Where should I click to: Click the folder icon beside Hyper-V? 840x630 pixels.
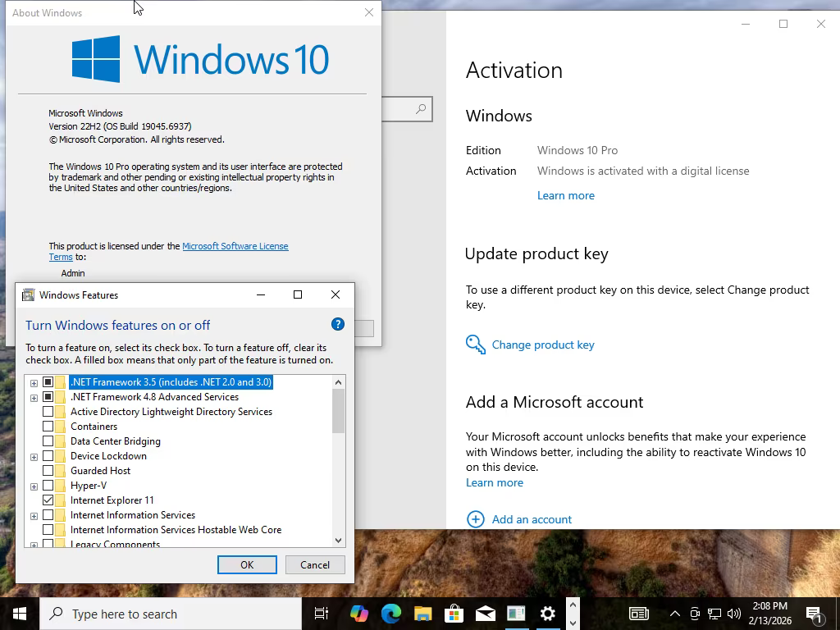pos(60,486)
